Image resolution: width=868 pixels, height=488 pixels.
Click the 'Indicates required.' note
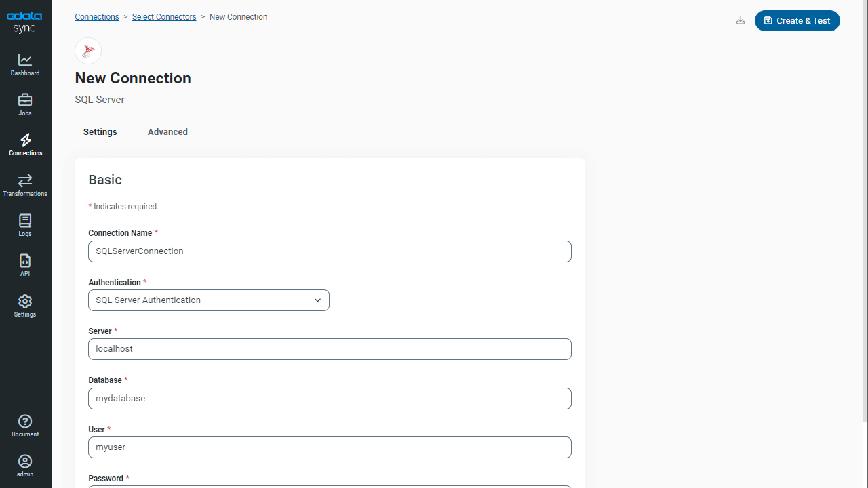tap(123, 207)
